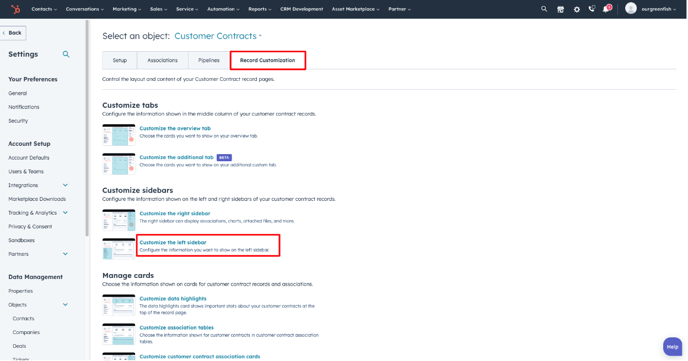
Task: Open Marketplace Downloads
Action: click(x=37, y=199)
